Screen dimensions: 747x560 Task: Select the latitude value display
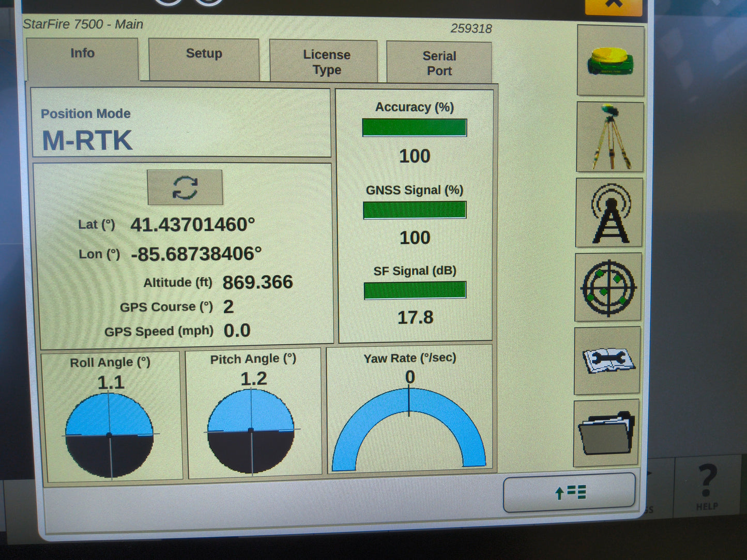pyautogui.click(x=194, y=224)
